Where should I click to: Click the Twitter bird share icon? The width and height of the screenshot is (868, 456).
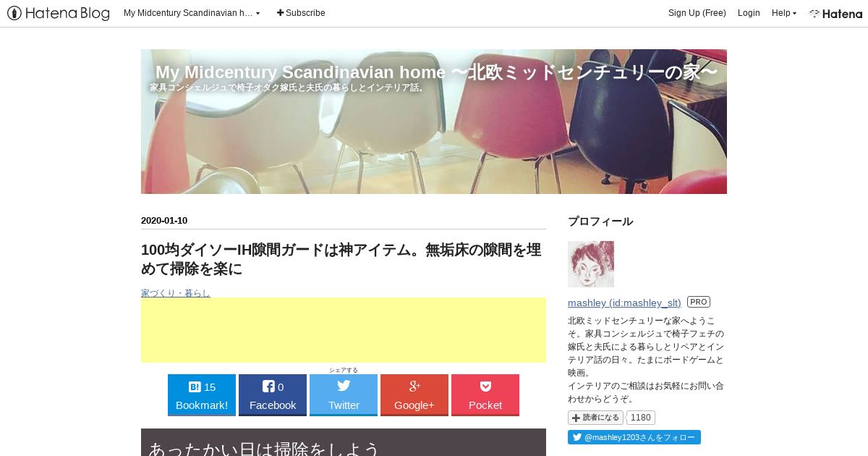point(344,386)
